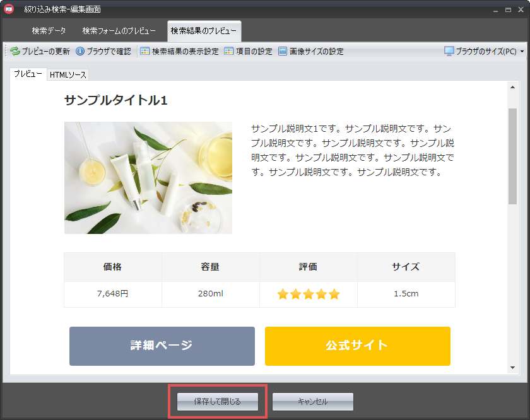
Task: Select the プレビュー sub-tab
Action: pyautogui.click(x=28, y=74)
